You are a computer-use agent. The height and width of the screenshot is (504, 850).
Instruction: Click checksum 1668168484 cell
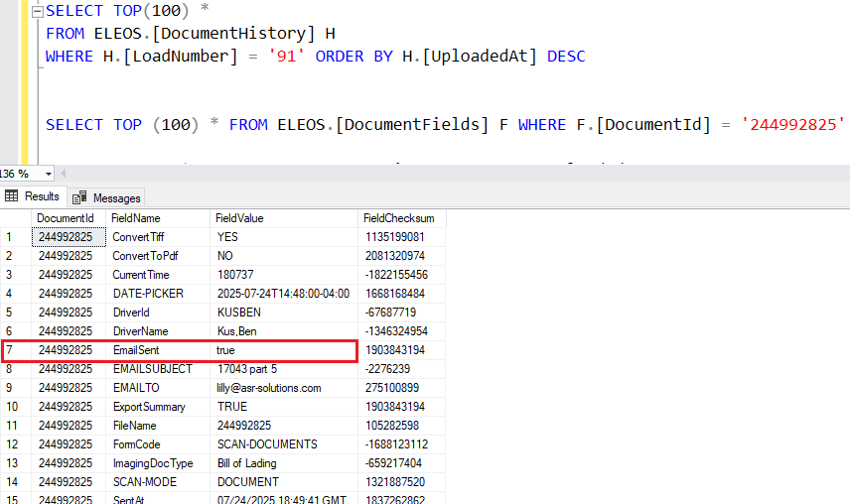(x=402, y=294)
